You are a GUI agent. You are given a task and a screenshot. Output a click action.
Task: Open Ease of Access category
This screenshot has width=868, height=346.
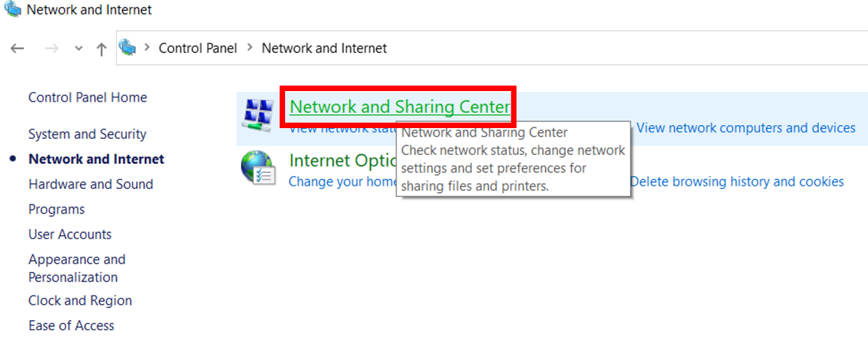pos(71,326)
